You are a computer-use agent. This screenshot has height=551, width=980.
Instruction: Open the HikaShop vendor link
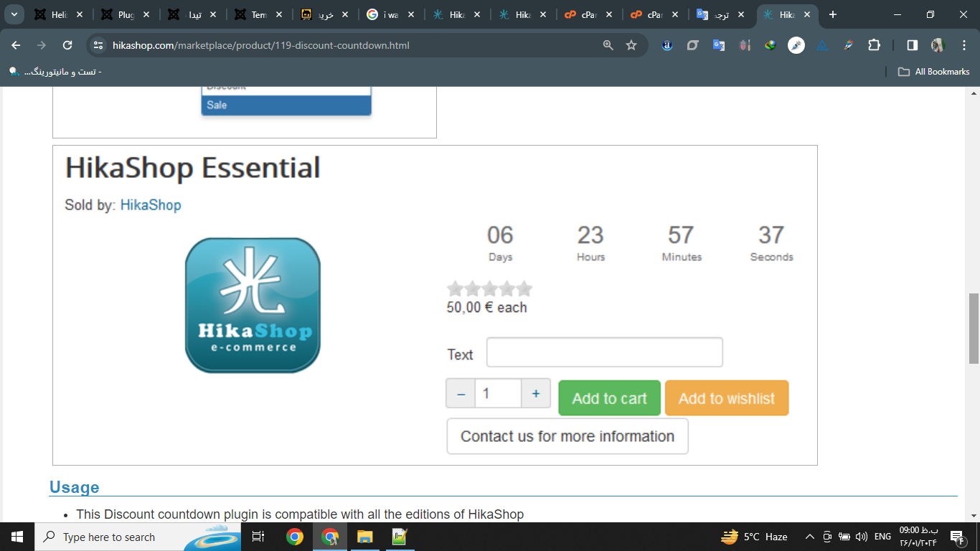tap(151, 205)
